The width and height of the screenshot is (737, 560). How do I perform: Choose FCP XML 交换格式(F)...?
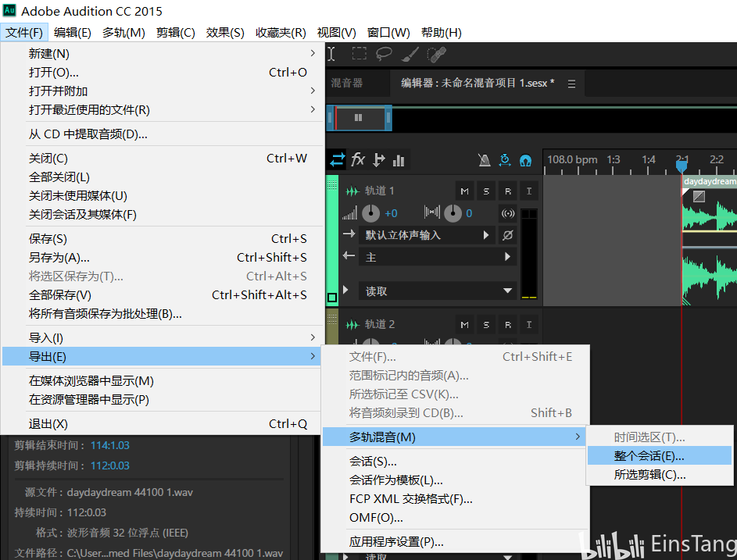[456, 499]
